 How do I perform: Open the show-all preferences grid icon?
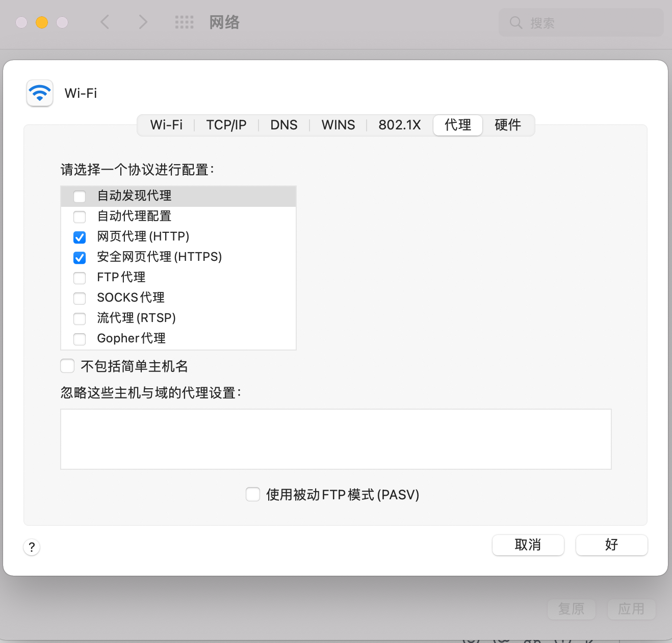tap(184, 22)
